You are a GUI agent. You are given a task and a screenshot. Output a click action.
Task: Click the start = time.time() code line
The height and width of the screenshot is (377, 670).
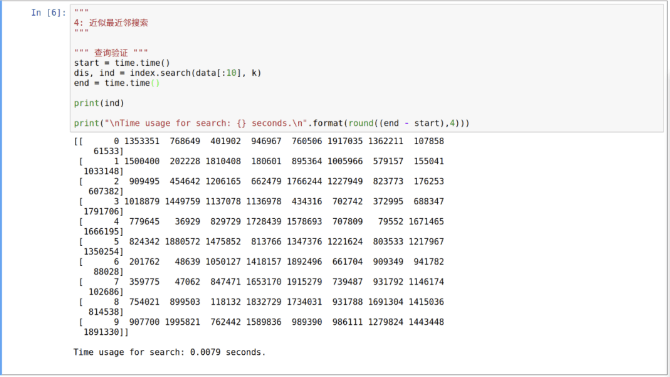pyautogui.click(x=122, y=63)
